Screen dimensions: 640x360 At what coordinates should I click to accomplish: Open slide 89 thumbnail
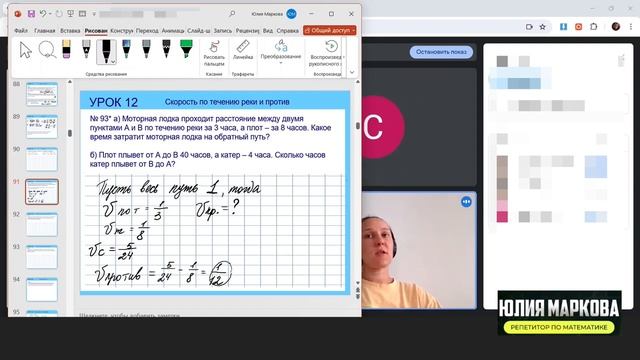tap(42, 127)
